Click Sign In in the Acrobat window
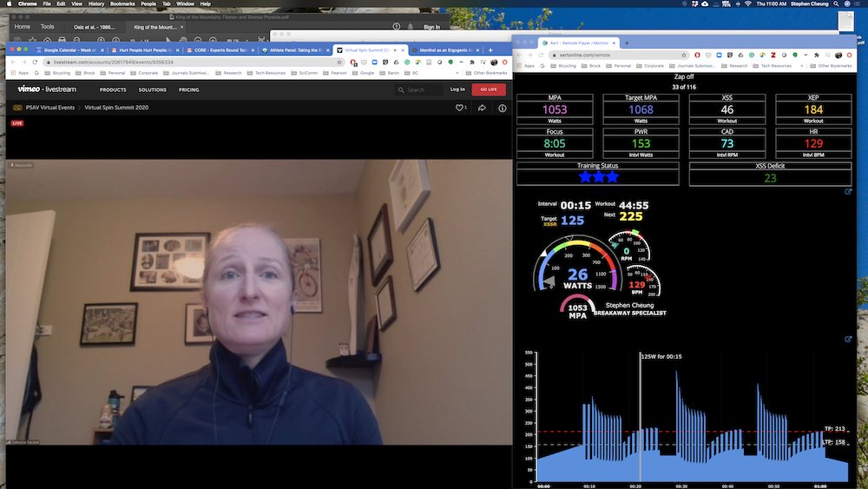Viewport: 868px width, 489px height. click(x=431, y=27)
